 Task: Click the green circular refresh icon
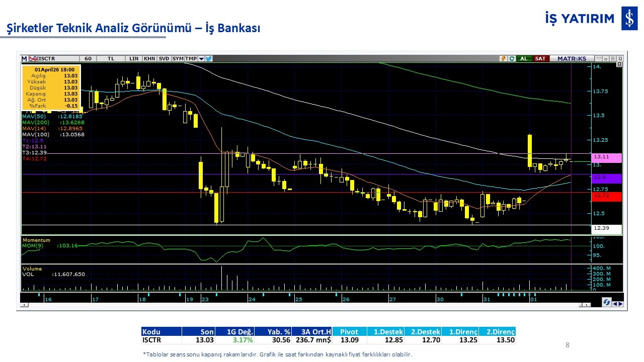click(511, 59)
